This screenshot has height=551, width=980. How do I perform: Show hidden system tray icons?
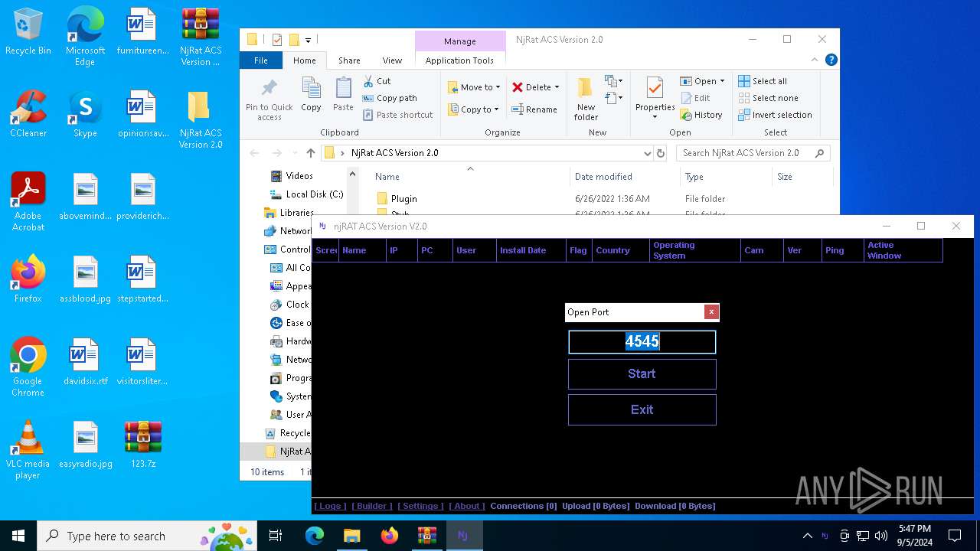(807, 536)
